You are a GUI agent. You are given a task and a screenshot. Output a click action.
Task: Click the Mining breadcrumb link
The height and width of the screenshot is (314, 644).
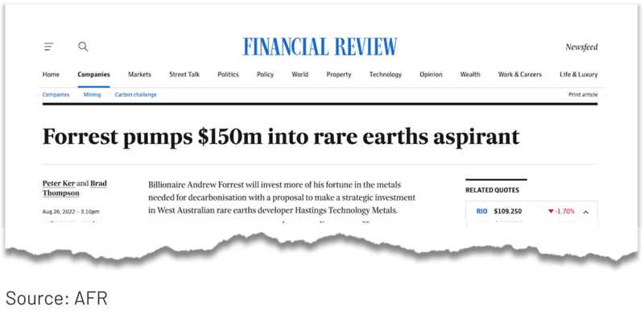click(x=92, y=94)
